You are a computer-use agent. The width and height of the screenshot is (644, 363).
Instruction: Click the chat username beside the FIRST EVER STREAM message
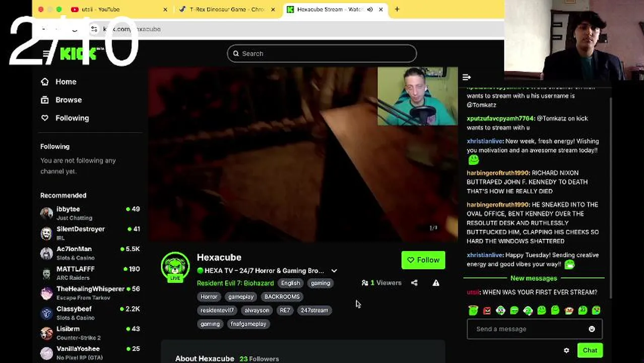pos(473,292)
